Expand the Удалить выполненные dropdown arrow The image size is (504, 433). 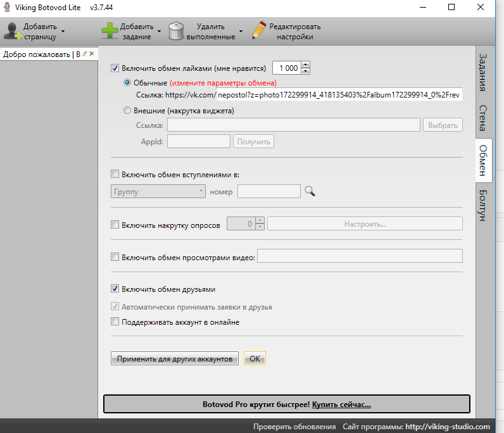point(241,31)
